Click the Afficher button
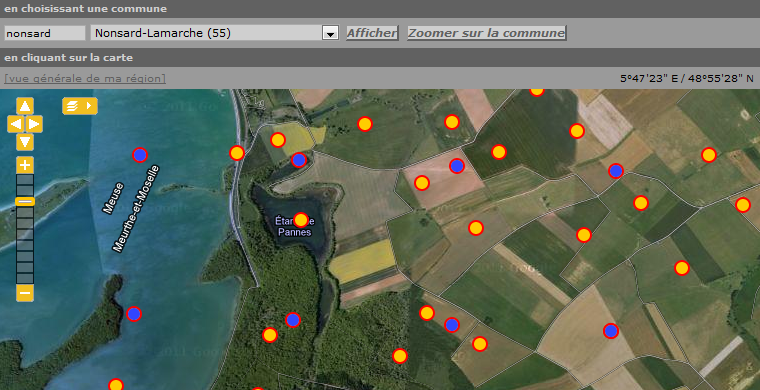760x390 pixels. 372,33
